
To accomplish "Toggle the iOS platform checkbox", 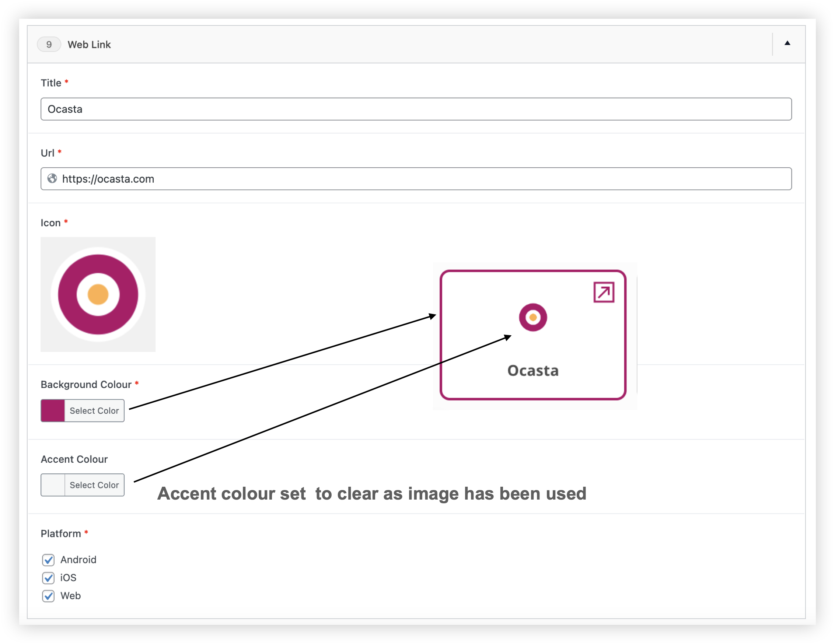I will click(48, 578).
